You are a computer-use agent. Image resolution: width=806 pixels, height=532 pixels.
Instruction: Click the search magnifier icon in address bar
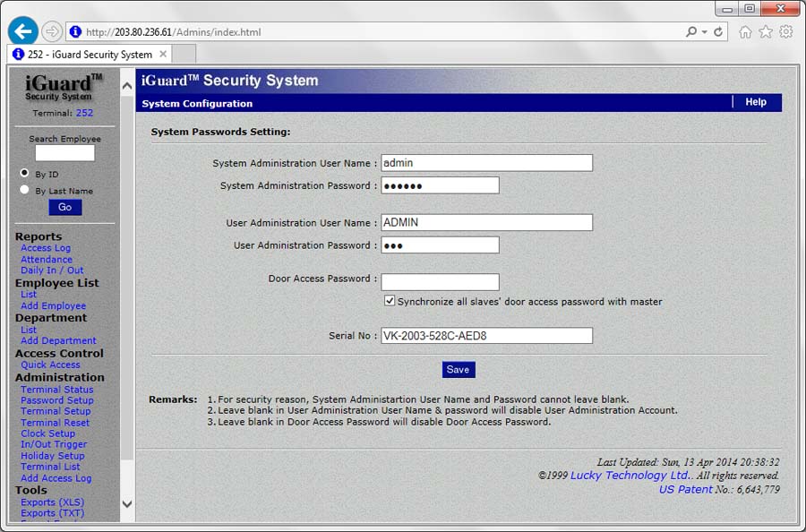point(690,32)
